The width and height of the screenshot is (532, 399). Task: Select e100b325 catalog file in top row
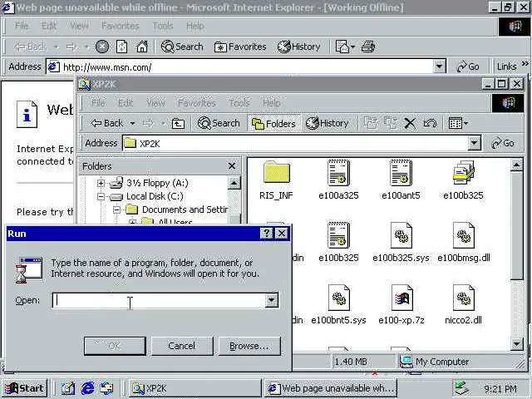click(463, 180)
